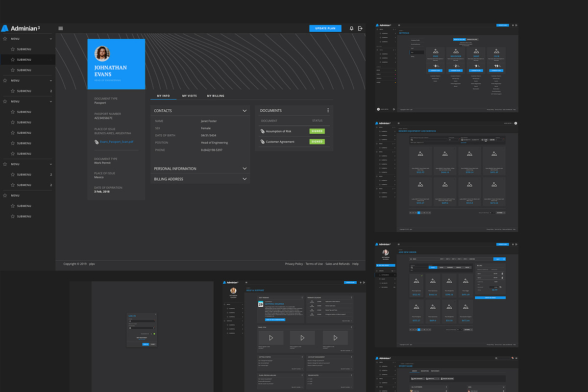
Task: Open the hamburger menu in main header
Action: point(61,28)
